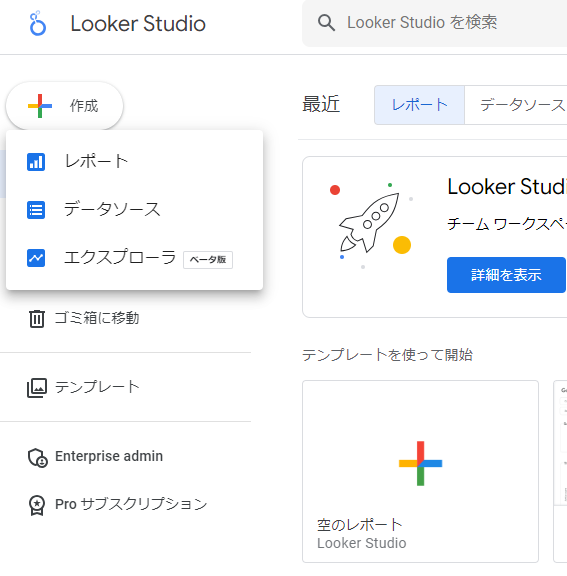This screenshot has height=576, width=567.
Task: Click the 最近 heading
Action: tap(321, 104)
